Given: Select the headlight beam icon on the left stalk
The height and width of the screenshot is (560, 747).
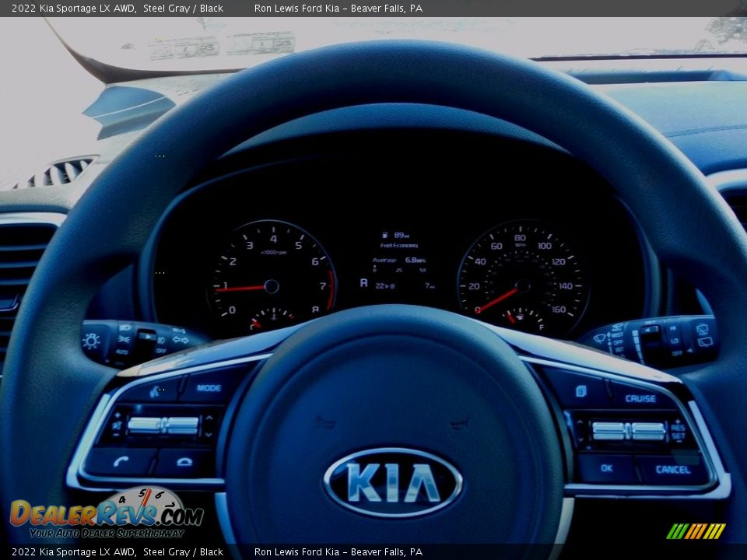Looking at the screenshot, I should (x=124, y=327).
